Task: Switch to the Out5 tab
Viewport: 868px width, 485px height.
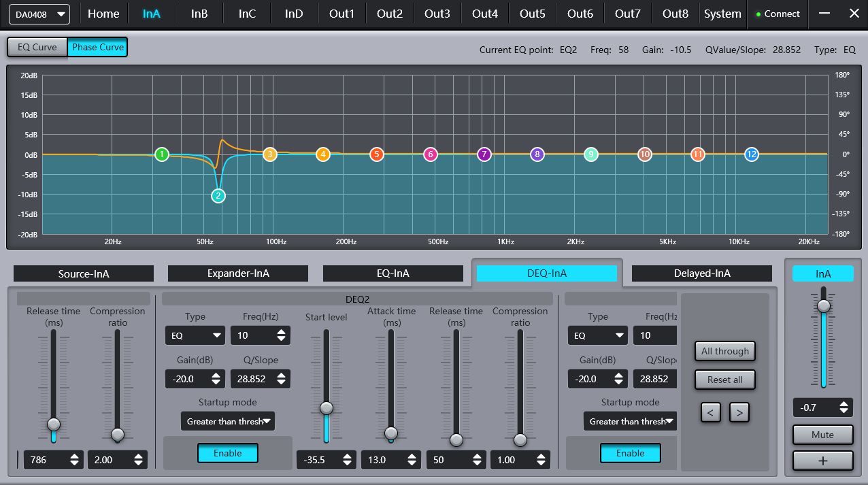Action: [x=532, y=14]
